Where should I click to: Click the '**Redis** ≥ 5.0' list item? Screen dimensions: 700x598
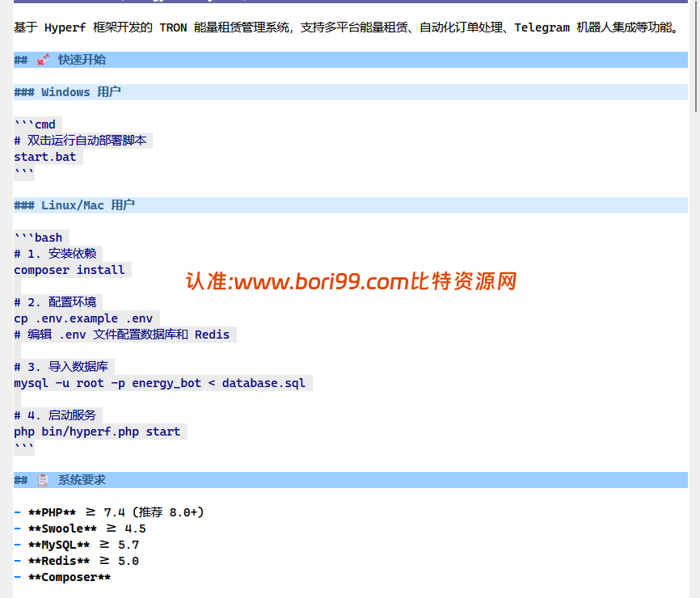coord(77,561)
